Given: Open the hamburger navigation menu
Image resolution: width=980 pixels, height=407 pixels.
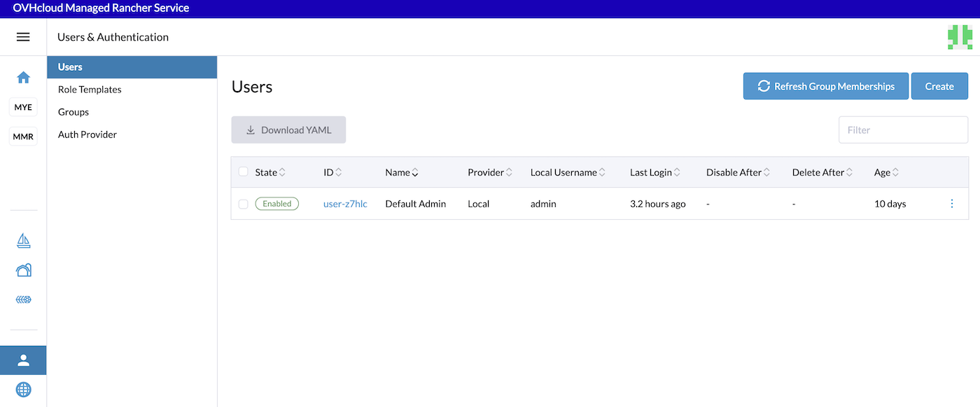Looking at the screenshot, I should click(23, 37).
